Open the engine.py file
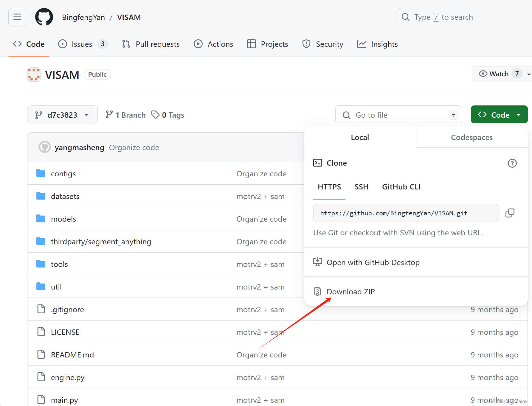The width and height of the screenshot is (532, 406). click(x=68, y=377)
